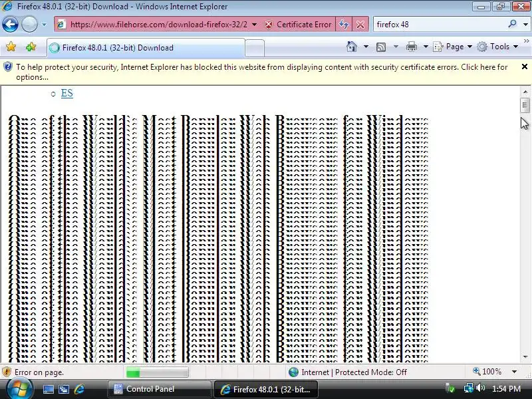
Task: Click the Forward navigation arrow
Action: [29, 25]
